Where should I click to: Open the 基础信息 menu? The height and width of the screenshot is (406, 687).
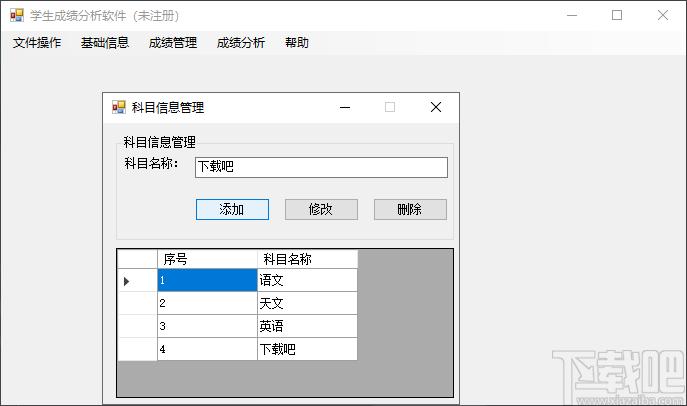105,42
